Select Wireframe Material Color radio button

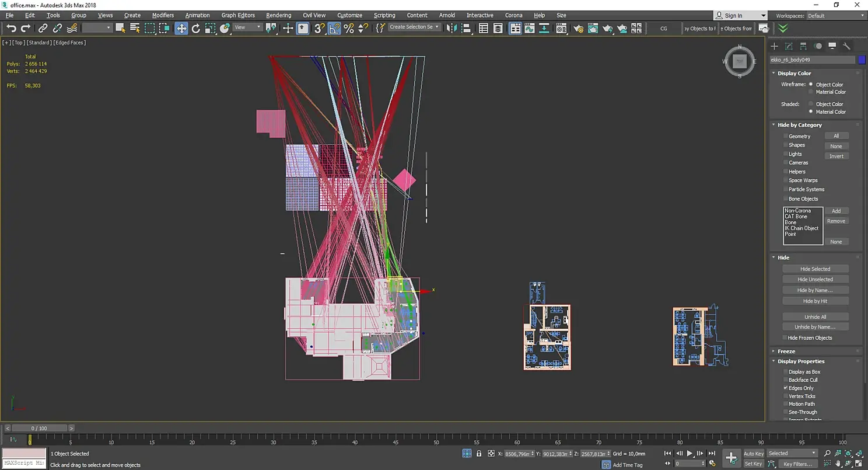pyautogui.click(x=811, y=92)
